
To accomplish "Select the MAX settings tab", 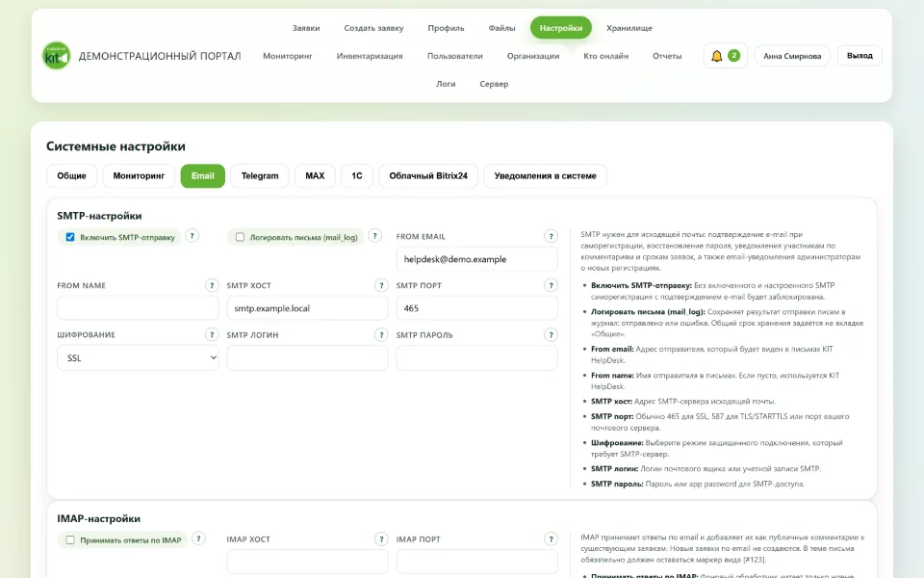I will 315,175.
